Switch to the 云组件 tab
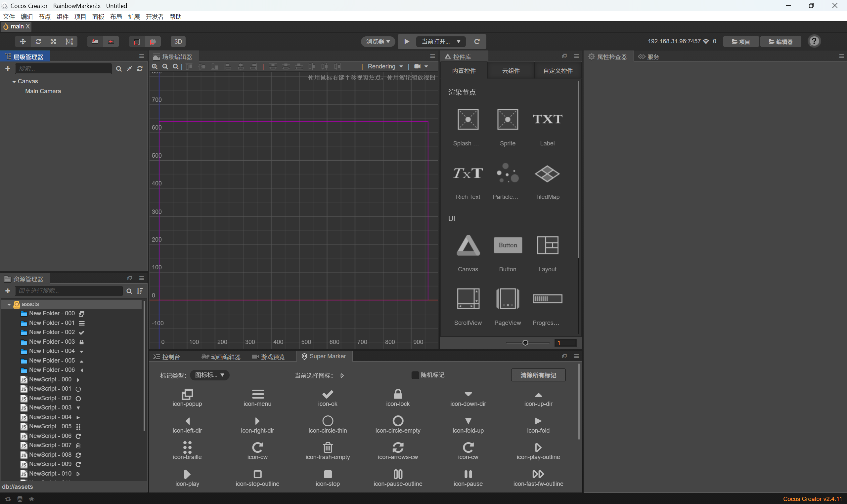847x504 pixels. [511, 71]
